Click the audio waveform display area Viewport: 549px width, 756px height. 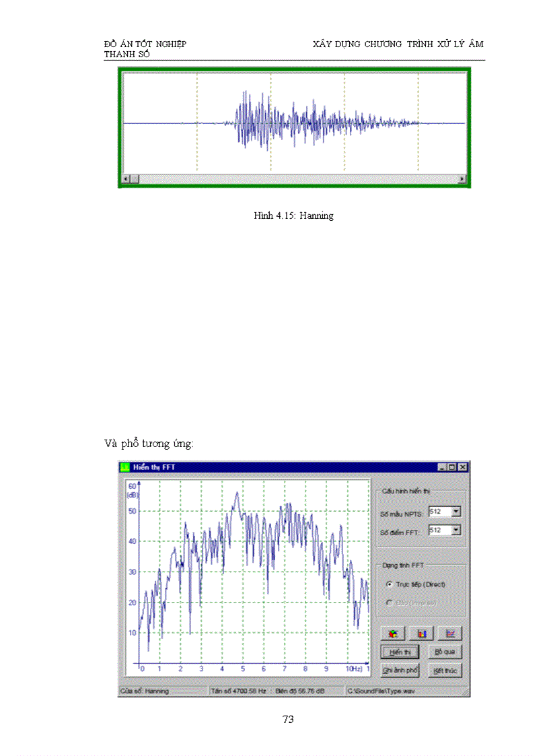point(294,123)
